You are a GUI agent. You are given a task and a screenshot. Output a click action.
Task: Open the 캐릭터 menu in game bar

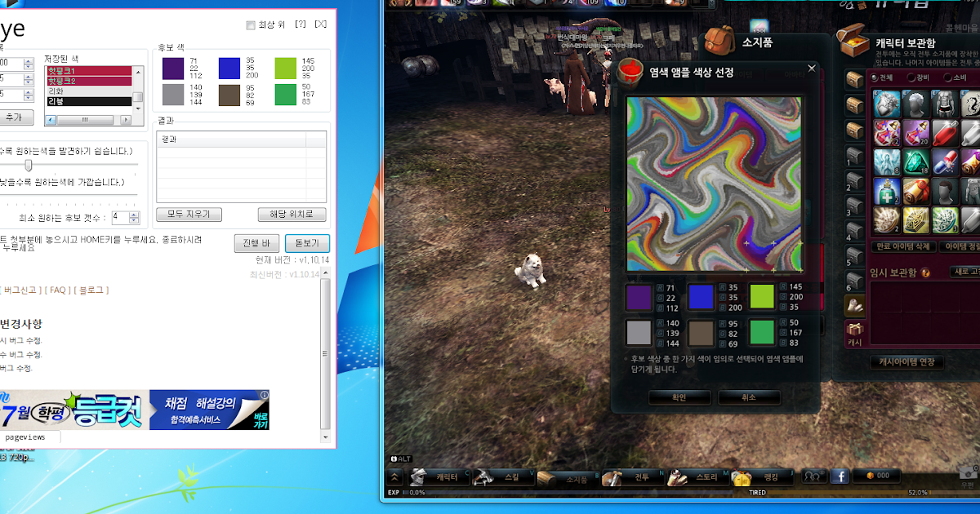[x=439, y=477]
